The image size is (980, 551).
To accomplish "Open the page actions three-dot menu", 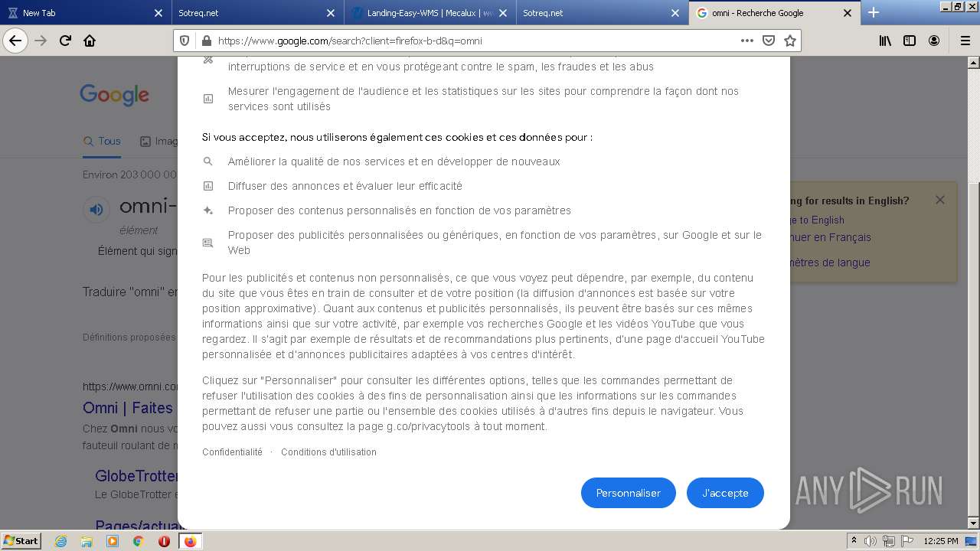I will pyautogui.click(x=746, y=41).
